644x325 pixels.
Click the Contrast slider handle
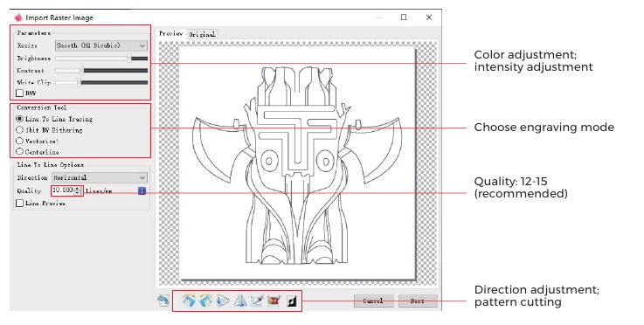tap(82, 70)
